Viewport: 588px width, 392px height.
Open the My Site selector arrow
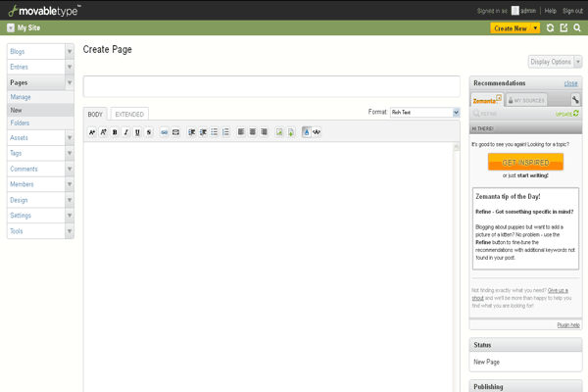coord(11,27)
